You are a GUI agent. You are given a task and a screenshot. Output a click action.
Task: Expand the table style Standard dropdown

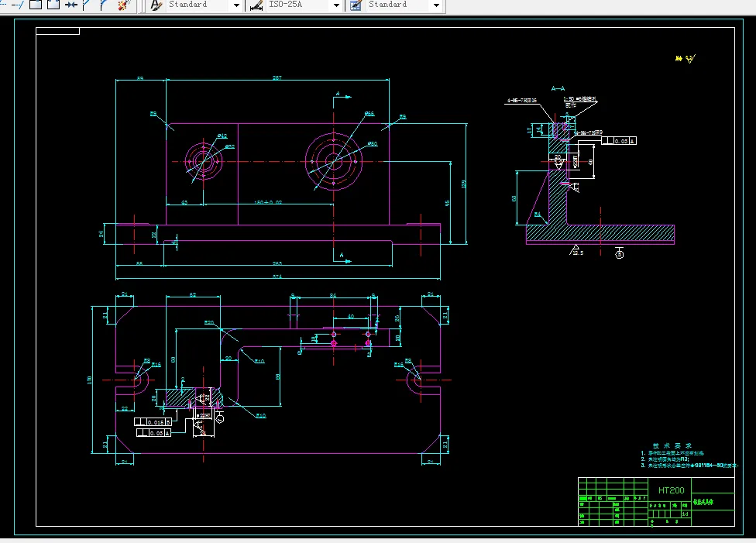pos(436,5)
